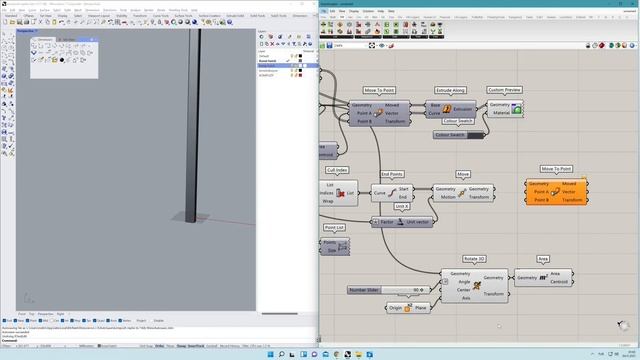Click Print icon in Rhino standard toolbar
The image size is (640, 360).
pos(26,22)
